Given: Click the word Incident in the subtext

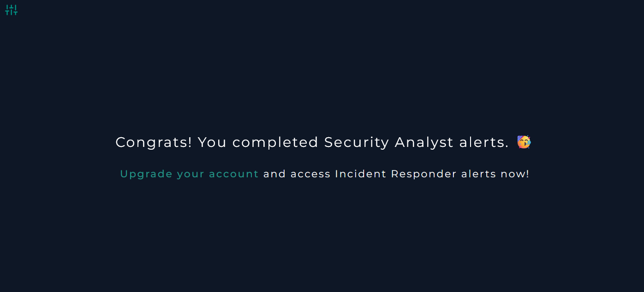Looking at the screenshot, I should coord(361,174).
